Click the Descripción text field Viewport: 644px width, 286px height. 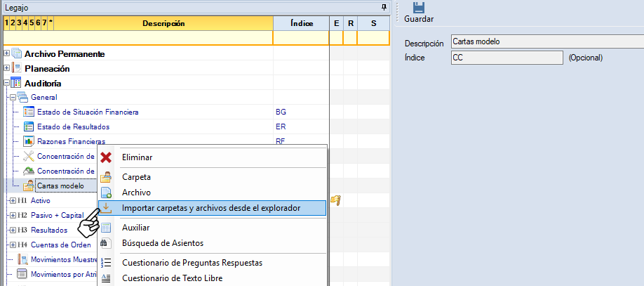point(545,42)
